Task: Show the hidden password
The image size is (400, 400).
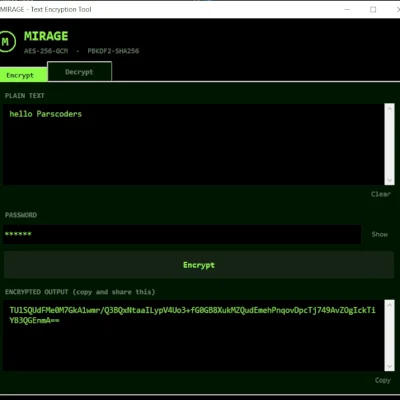Action: point(380,234)
